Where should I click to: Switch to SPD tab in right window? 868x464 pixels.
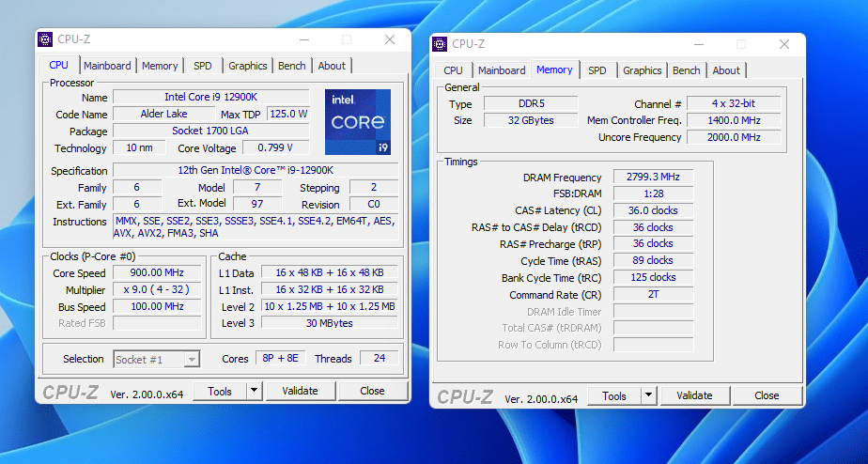click(597, 70)
